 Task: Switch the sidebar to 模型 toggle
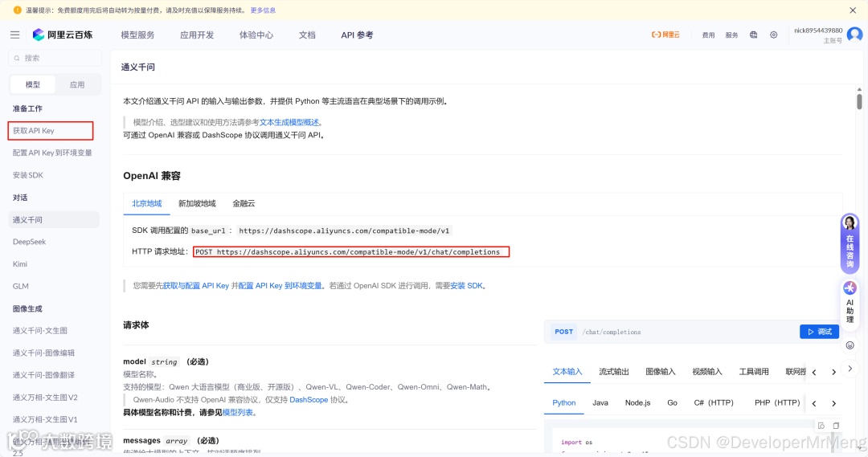point(33,84)
